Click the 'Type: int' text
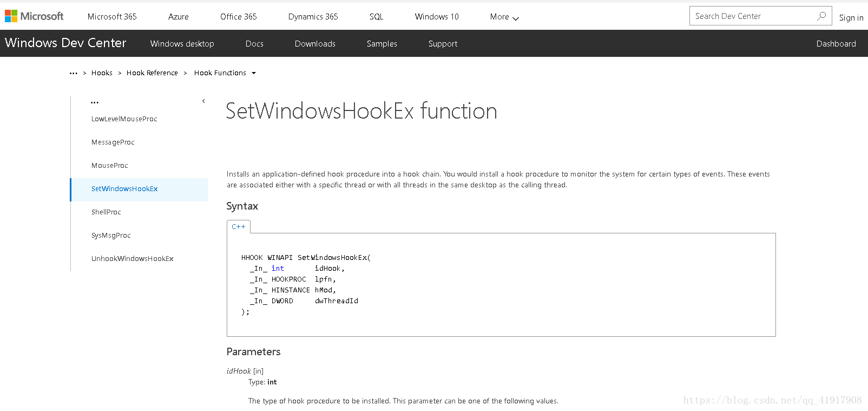Screen dimensions: 868x411 pos(262,382)
